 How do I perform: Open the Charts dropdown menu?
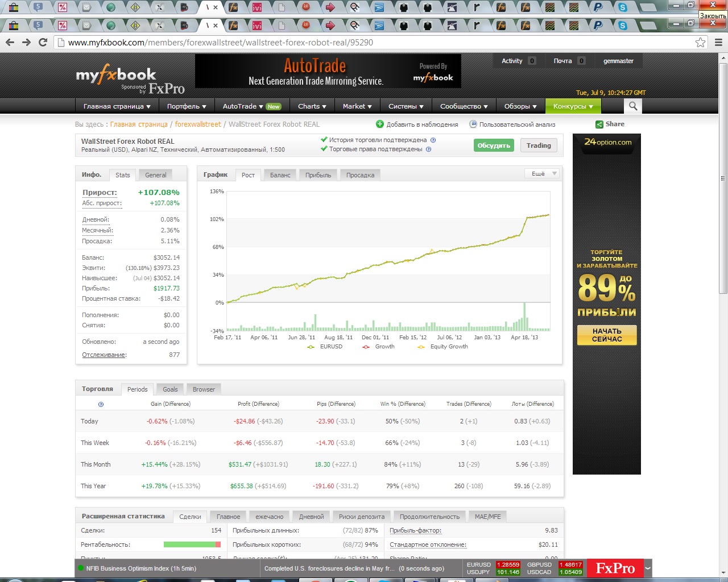click(312, 106)
